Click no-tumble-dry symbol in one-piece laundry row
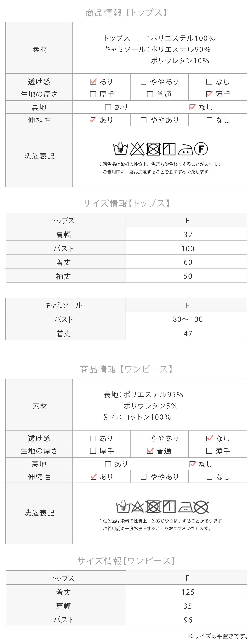Image resolution: width=252 pixels, height=644 pixels. coord(153,507)
